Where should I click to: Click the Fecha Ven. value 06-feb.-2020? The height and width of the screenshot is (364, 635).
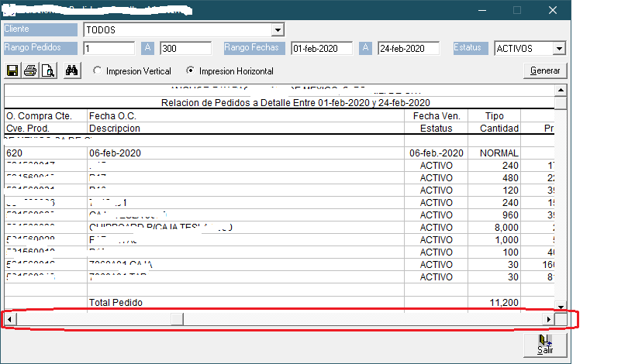437,153
